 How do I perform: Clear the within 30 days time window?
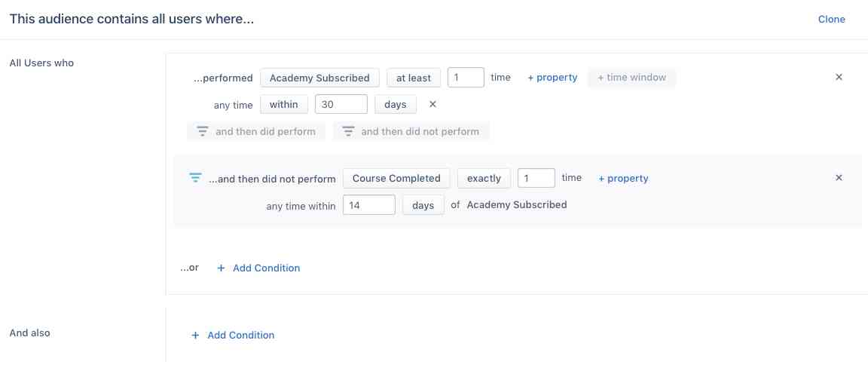click(x=433, y=104)
